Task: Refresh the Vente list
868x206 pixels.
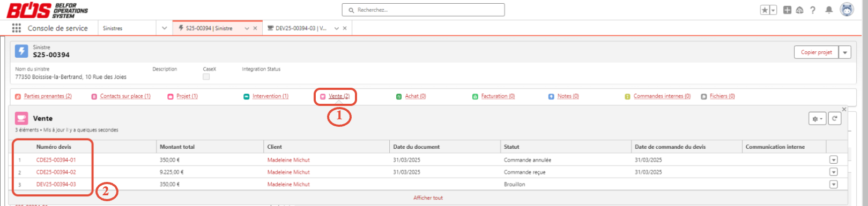Action: pyautogui.click(x=835, y=118)
